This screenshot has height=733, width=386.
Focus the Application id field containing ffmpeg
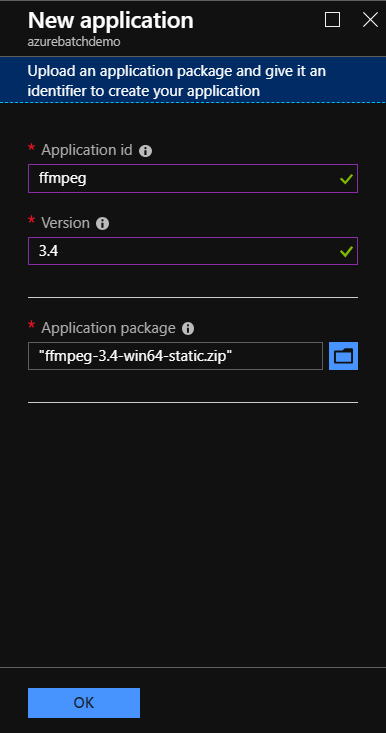point(193,178)
